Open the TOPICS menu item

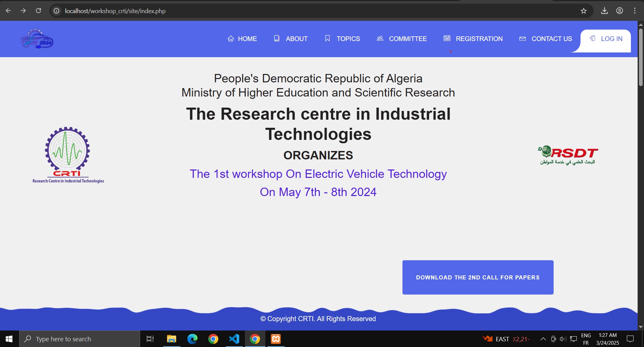(x=342, y=39)
